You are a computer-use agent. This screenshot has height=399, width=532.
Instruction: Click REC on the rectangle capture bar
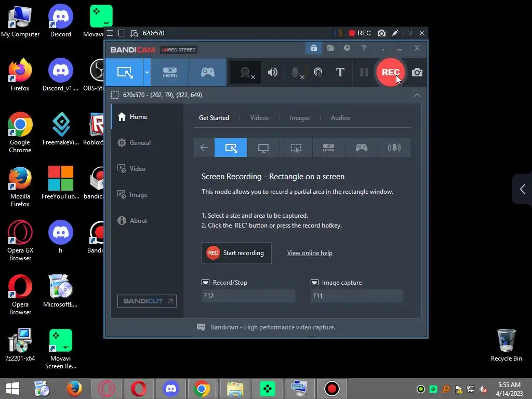click(x=360, y=33)
